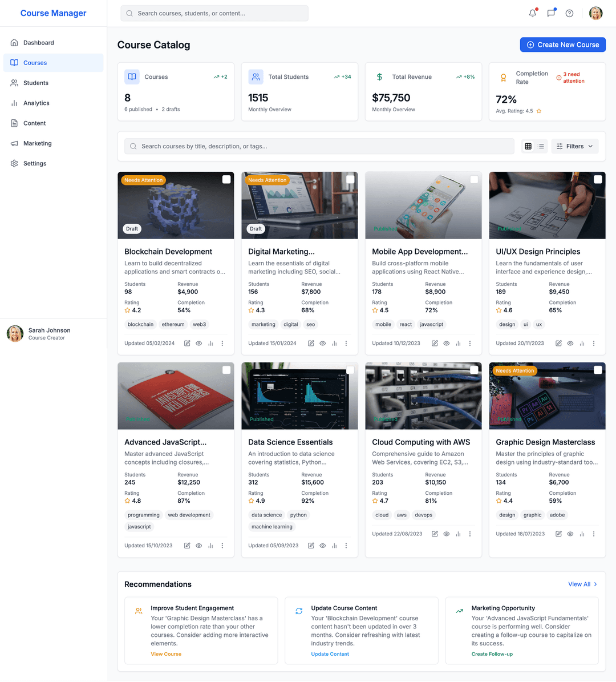Switch to list view layout
The width and height of the screenshot is (616, 682).
coord(541,147)
